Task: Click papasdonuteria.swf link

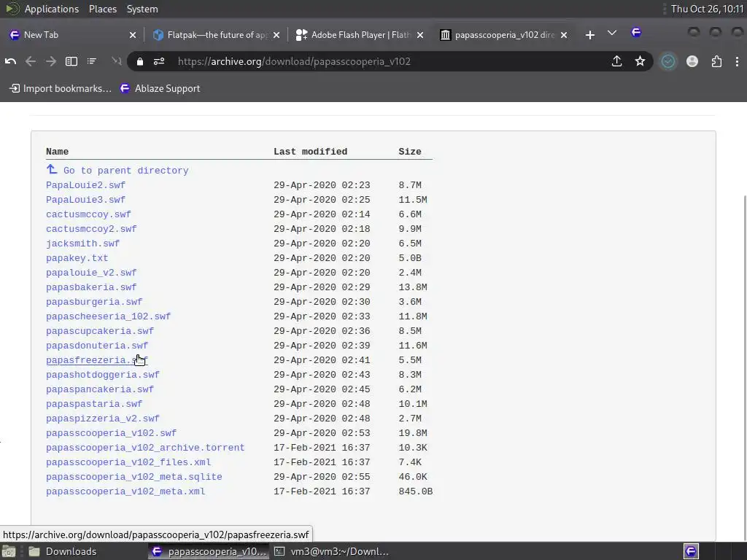Action: point(97,345)
